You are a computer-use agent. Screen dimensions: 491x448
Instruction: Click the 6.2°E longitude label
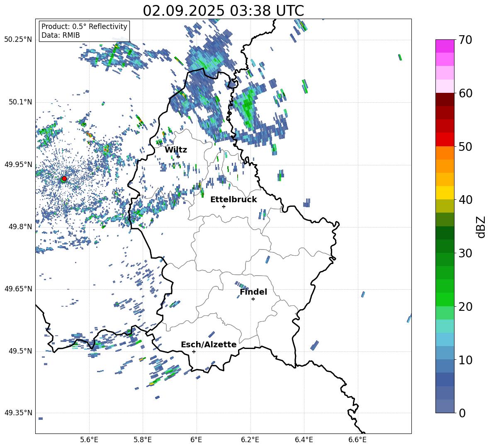(250, 440)
